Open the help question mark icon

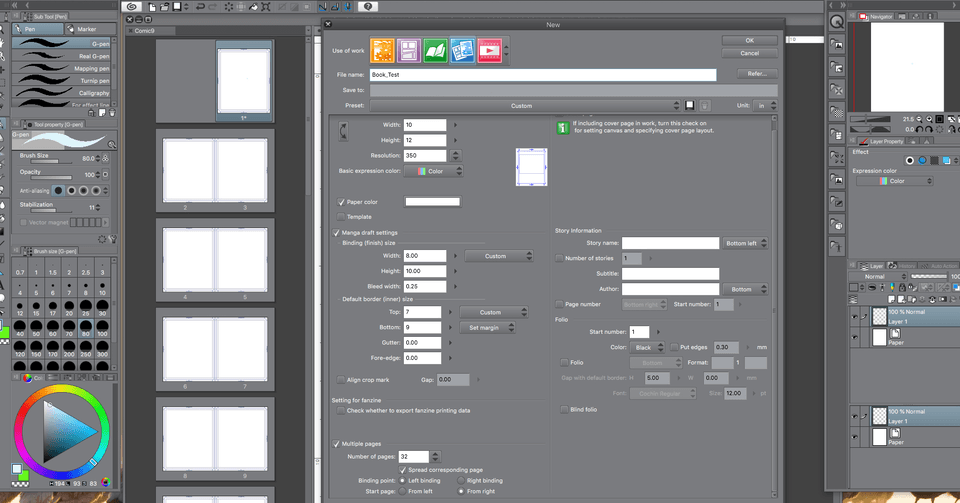coord(367,6)
